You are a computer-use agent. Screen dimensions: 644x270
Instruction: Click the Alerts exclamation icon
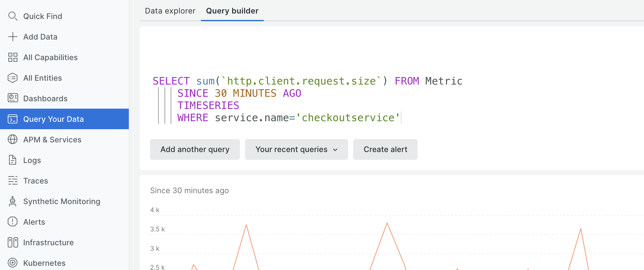pyautogui.click(x=13, y=222)
